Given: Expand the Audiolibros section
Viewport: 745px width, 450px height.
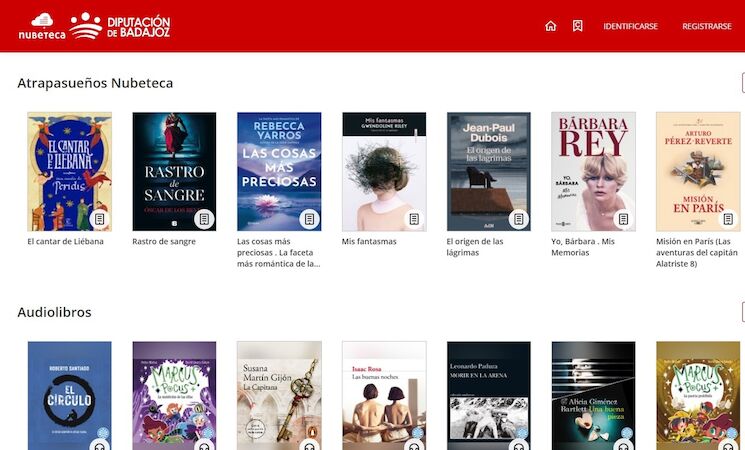Looking at the screenshot, I should click(741, 313).
